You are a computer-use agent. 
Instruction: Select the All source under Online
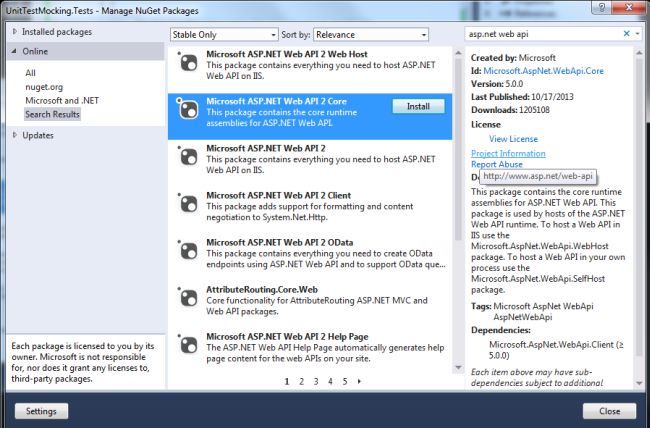pyautogui.click(x=30, y=73)
